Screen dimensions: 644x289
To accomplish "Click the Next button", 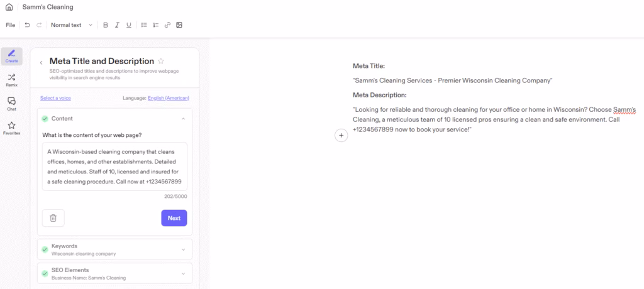I will (x=174, y=218).
